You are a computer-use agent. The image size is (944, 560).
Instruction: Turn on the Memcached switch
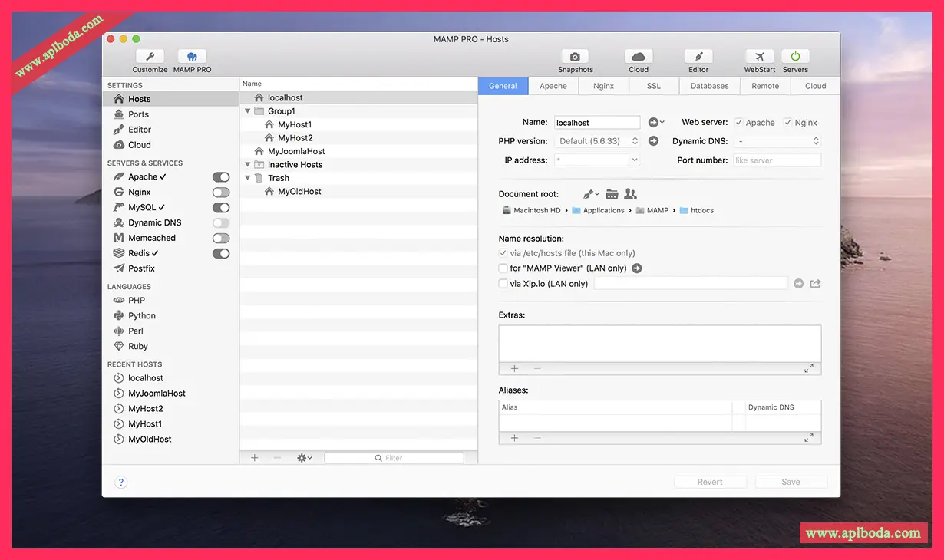pyautogui.click(x=221, y=239)
